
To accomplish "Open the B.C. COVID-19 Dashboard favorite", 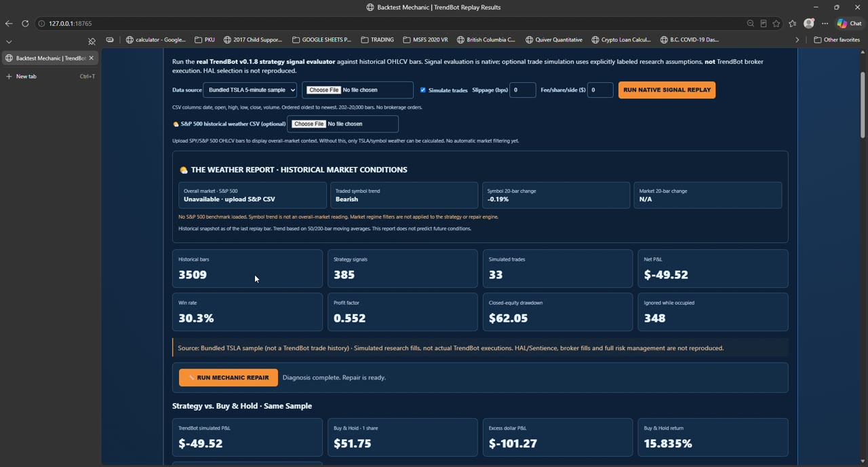I will tap(690, 39).
